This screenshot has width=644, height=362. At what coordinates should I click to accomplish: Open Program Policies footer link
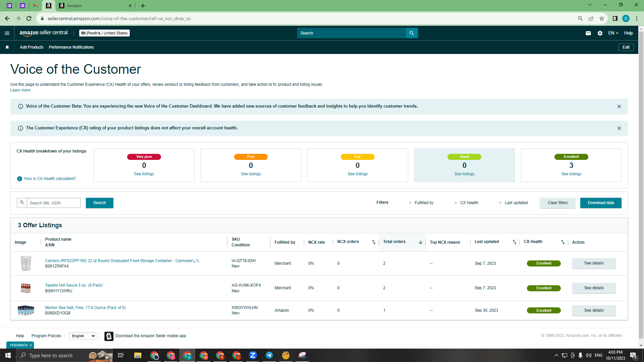point(46,336)
